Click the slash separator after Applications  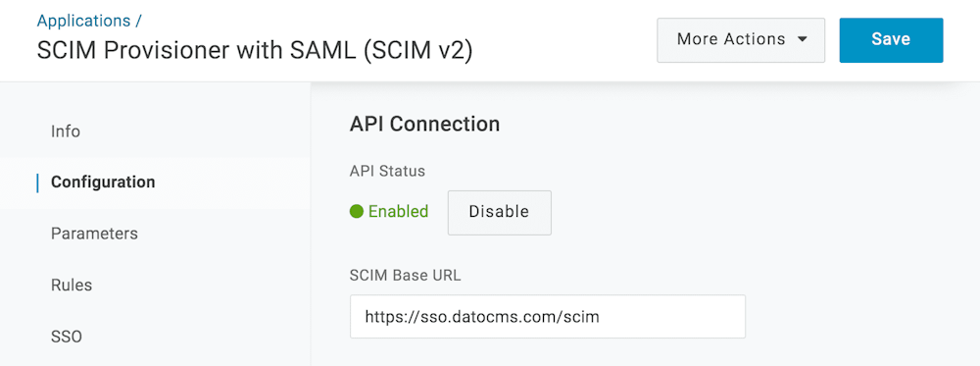137,21
